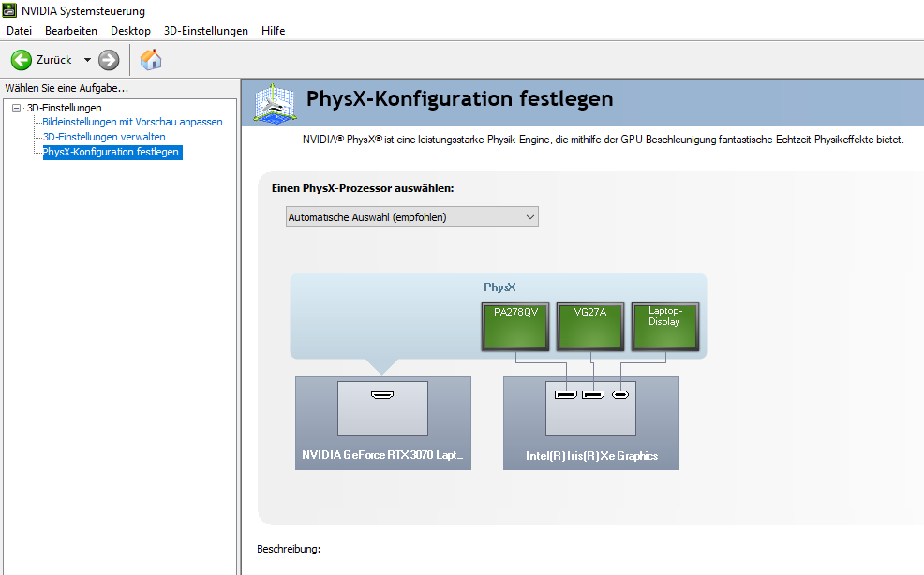The image size is (924, 575).
Task: Click 'Einen PhysX-Prozessor auswählen:' heading
Action: [x=363, y=188]
